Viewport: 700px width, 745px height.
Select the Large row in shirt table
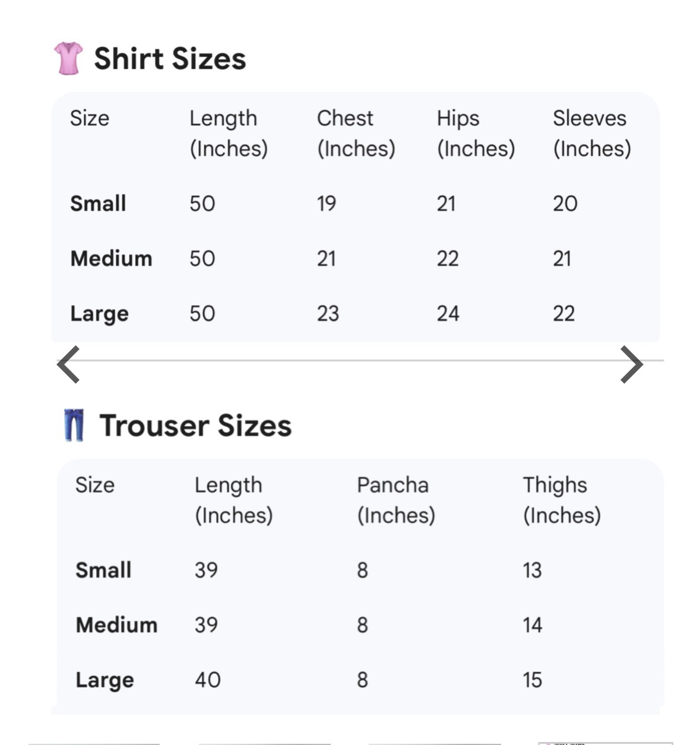coord(99,313)
